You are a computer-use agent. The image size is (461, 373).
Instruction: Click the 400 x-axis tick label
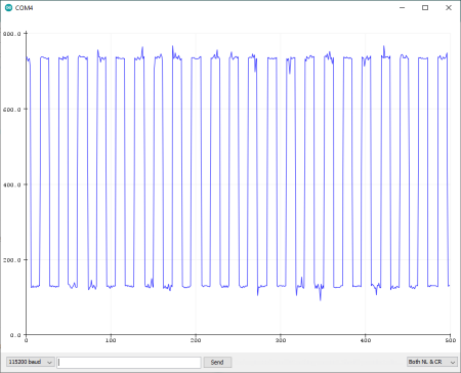[x=366, y=340]
